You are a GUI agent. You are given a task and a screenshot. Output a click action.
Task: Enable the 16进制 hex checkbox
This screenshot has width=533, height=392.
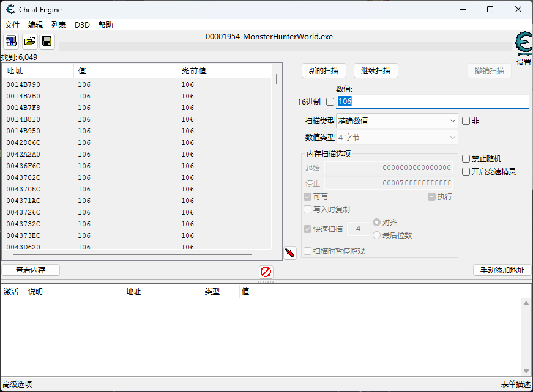(330, 102)
